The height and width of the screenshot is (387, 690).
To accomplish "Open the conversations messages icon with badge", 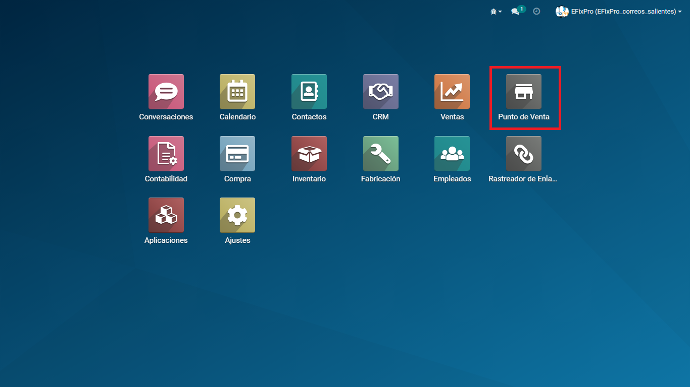I will point(518,11).
